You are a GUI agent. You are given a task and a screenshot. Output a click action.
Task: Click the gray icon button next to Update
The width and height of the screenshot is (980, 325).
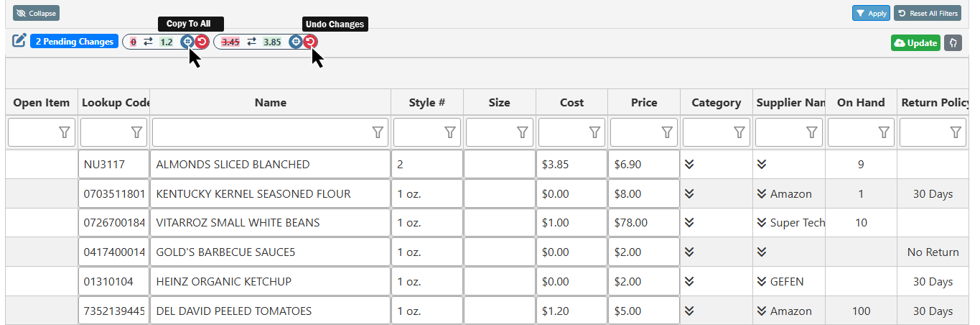coord(953,43)
